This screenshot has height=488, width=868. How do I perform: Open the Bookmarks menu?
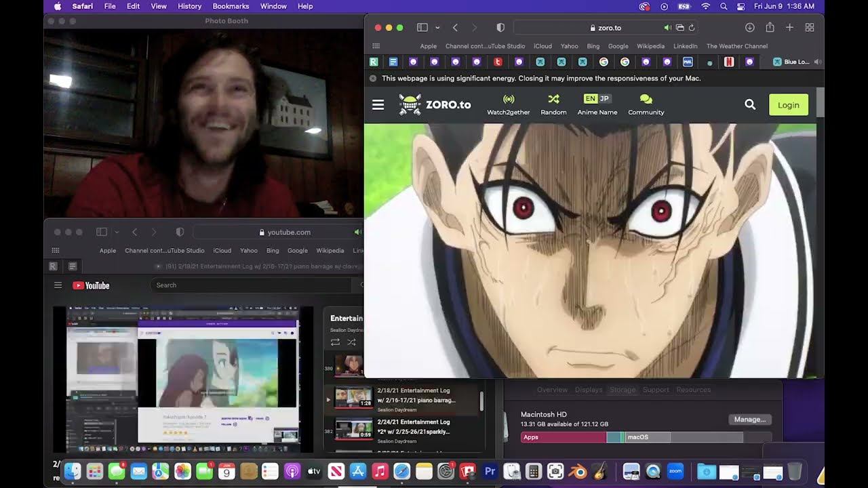(x=231, y=6)
